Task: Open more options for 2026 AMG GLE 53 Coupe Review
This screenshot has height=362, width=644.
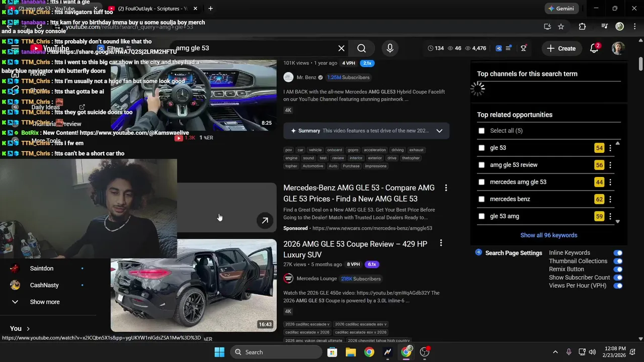Action: (441, 243)
